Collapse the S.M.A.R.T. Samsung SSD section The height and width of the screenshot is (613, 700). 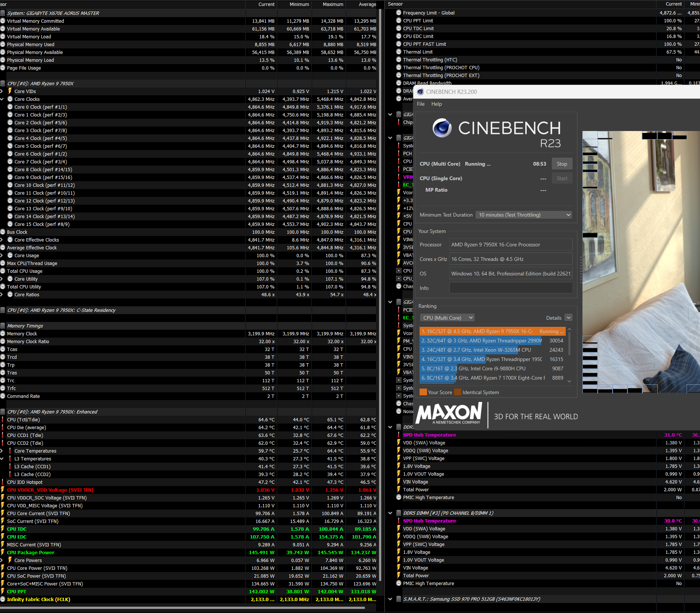click(390, 599)
